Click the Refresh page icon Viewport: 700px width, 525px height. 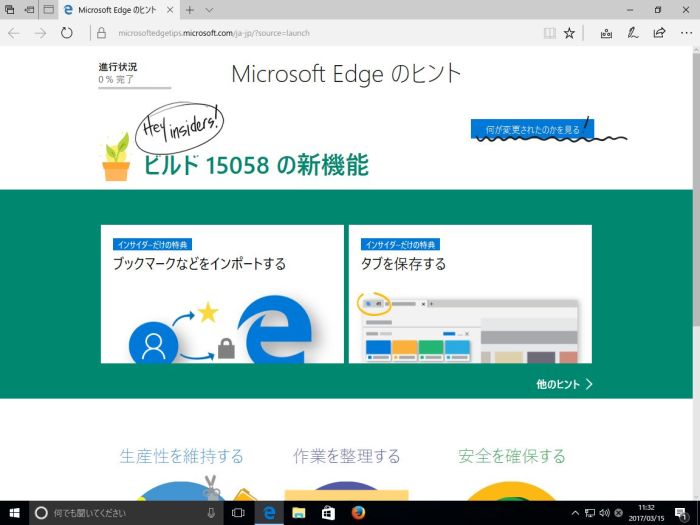click(x=67, y=33)
